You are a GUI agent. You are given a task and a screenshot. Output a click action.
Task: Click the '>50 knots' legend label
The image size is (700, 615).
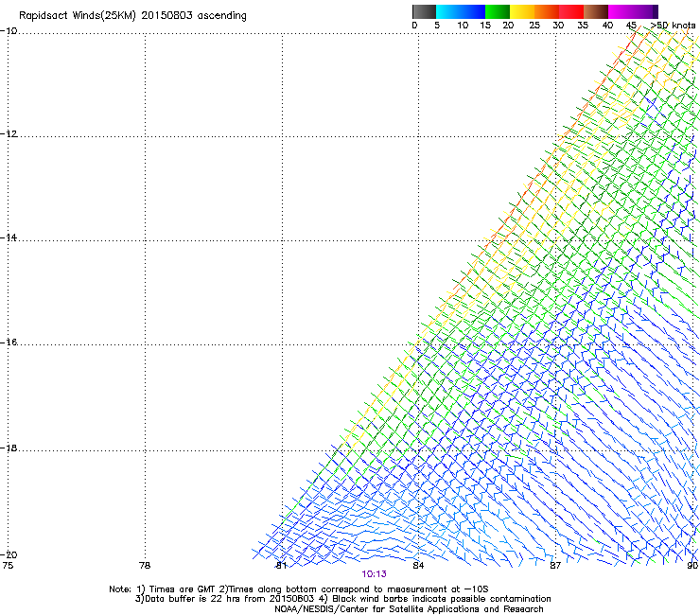click(x=674, y=26)
